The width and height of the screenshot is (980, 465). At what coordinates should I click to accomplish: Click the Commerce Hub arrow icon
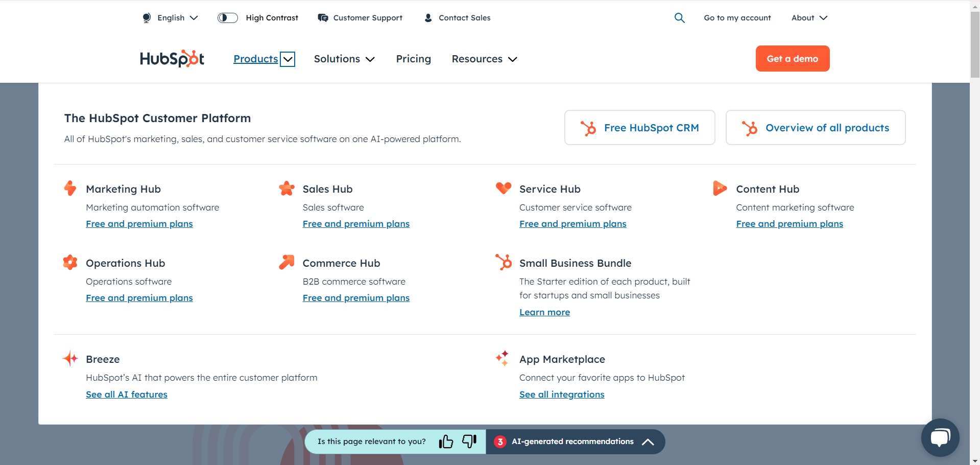[287, 262]
